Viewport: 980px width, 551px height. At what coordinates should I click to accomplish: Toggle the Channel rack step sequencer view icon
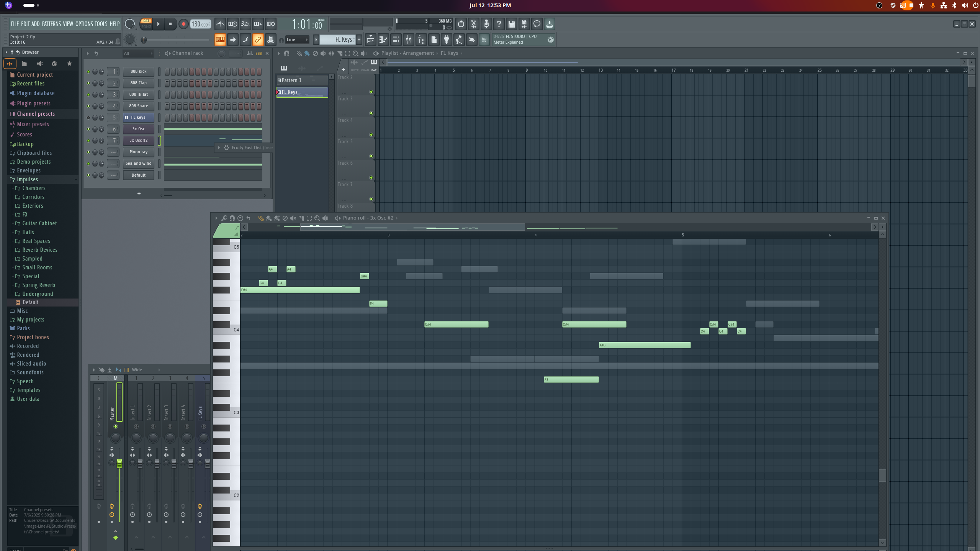coord(258,53)
